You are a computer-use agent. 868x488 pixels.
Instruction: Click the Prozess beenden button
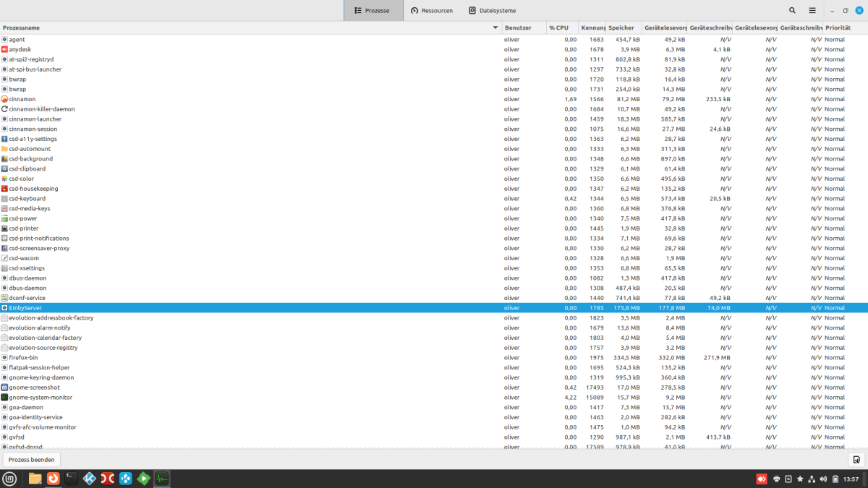[31, 459]
